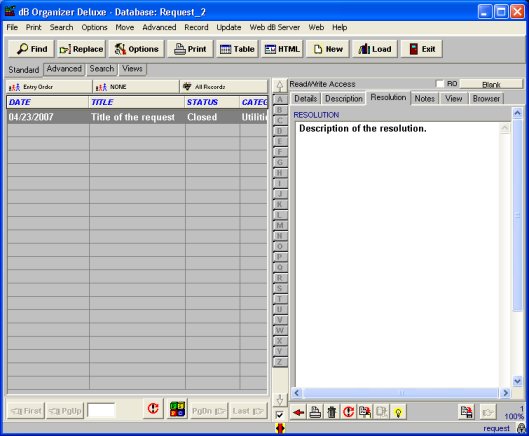Toggle the checkbox below alphabet index
Screen dimensions: 529x436
click(x=280, y=415)
